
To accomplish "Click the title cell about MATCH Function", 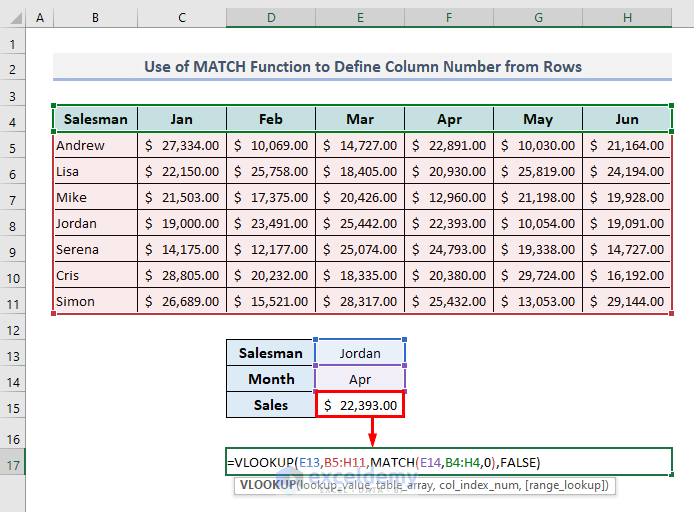I will (x=362, y=67).
